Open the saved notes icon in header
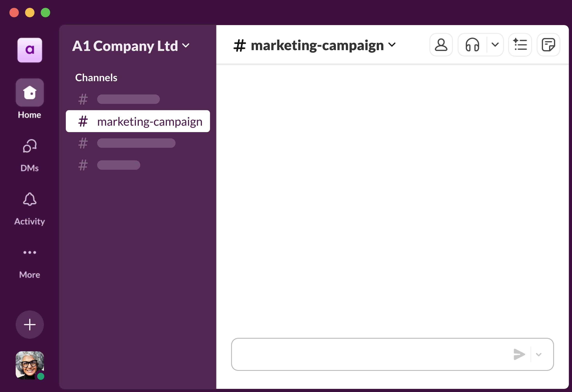The height and width of the screenshot is (392, 572). (x=548, y=45)
